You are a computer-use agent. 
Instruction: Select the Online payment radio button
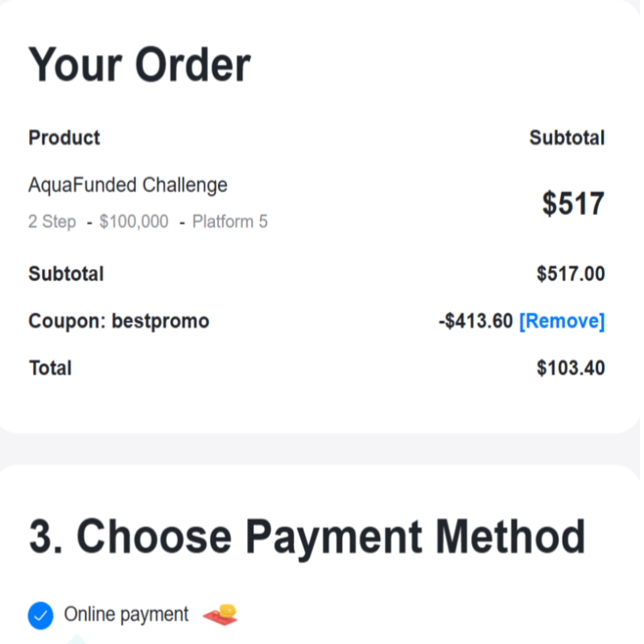[40, 616]
